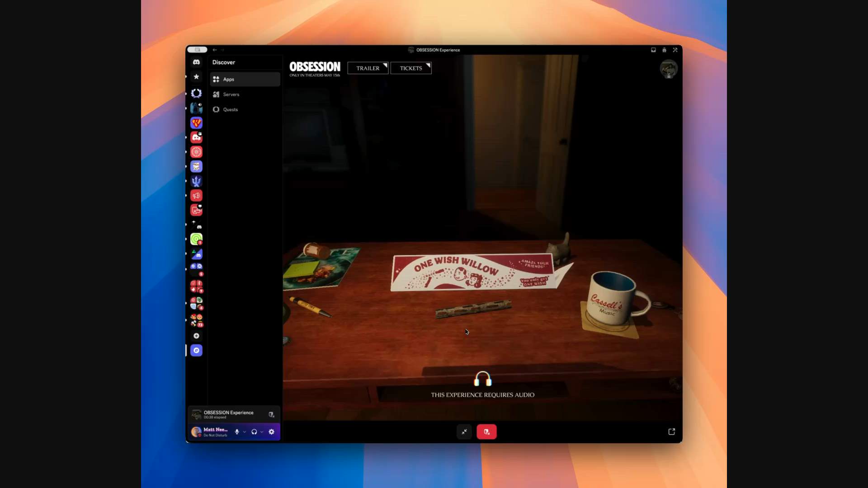The height and width of the screenshot is (488, 868).
Task: Open the server folder with badge 4
Action: click(196, 303)
